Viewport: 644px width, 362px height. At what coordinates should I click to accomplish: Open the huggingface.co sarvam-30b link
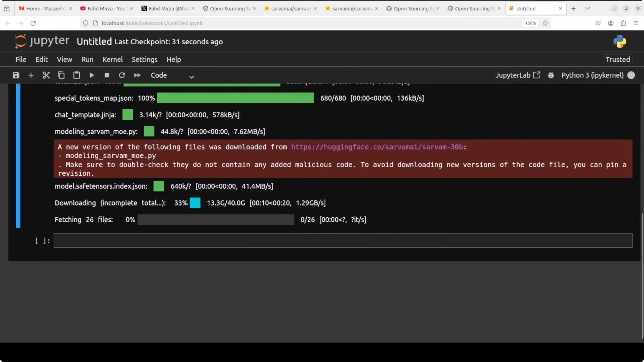click(377, 147)
